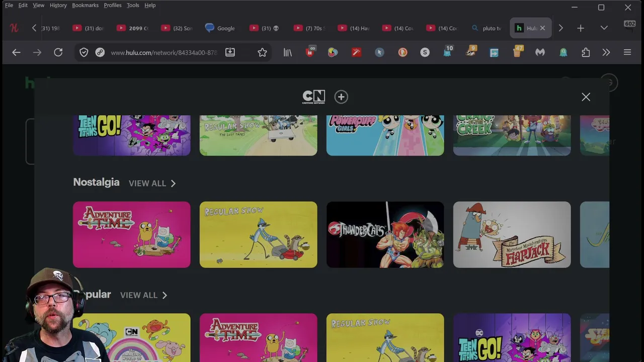Open Teen Titans Go! in Popular row
Viewport: 644px width, 362px height.
pos(512,338)
